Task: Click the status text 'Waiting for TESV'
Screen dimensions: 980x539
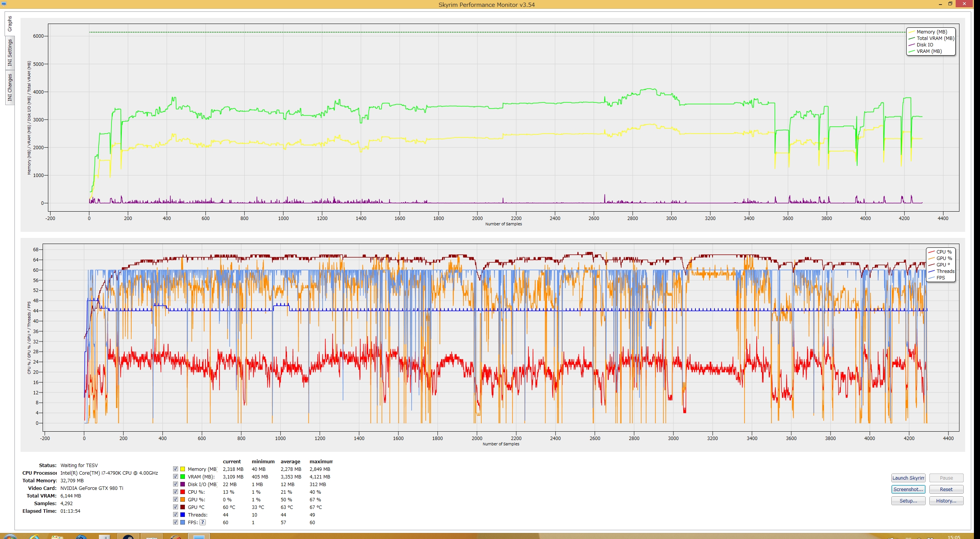Action: [79, 465]
